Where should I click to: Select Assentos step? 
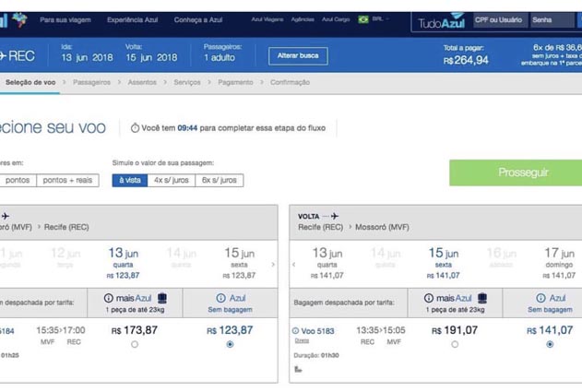coord(142,82)
